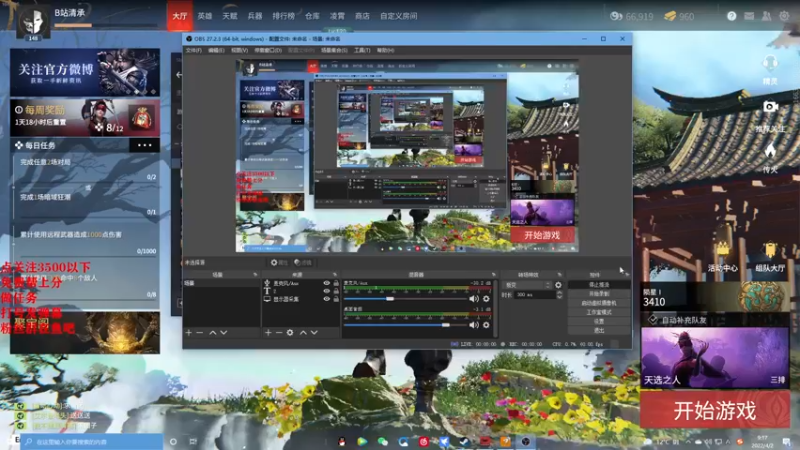Image resolution: width=800 pixels, height=450 pixels.
Task: Open OBS icon on the taskbar
Action: (526, 441)
